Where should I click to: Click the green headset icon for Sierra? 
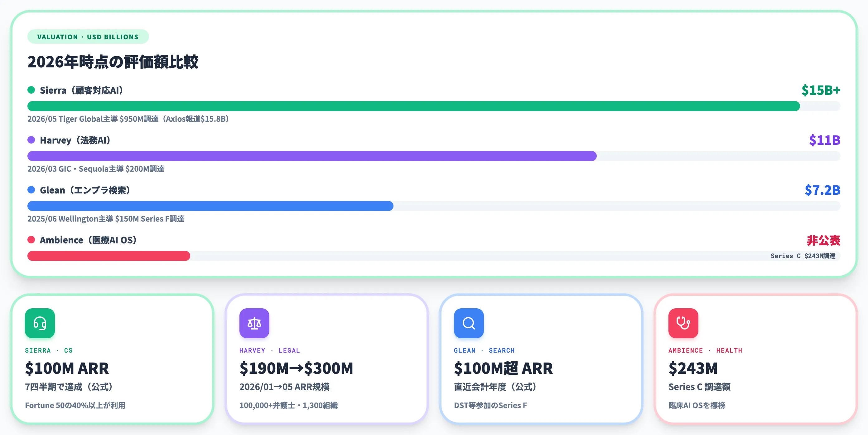click(40, 323)
